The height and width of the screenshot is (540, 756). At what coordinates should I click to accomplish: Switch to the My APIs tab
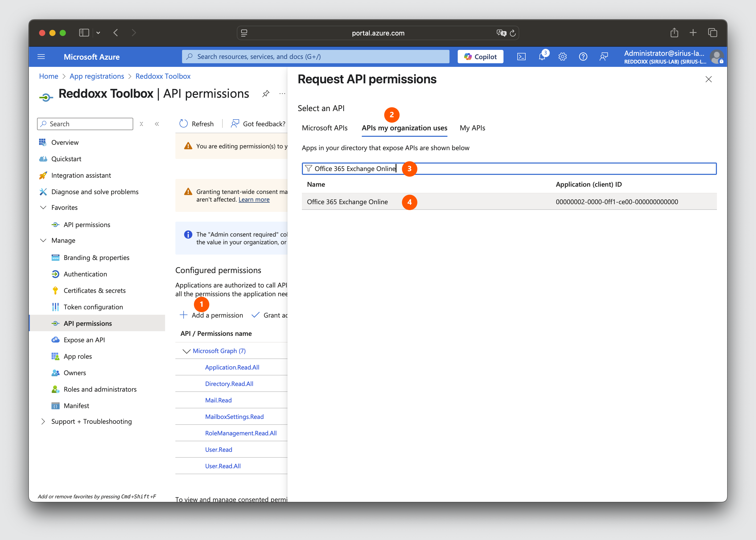coord(472,128)
